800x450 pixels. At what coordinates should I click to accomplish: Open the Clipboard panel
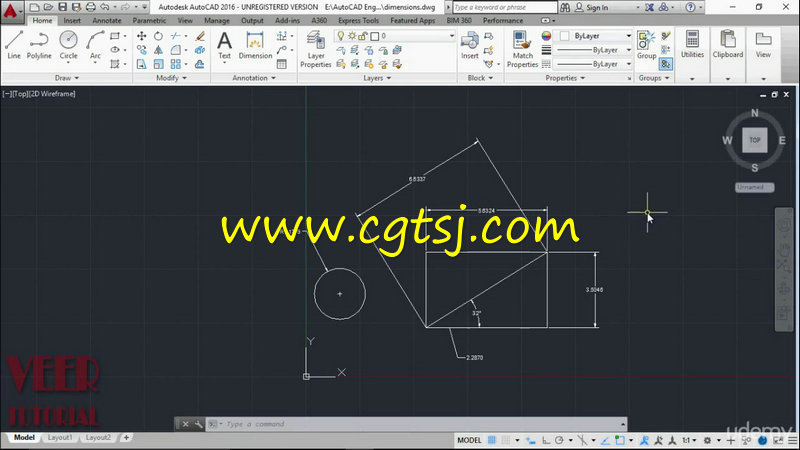728,45
